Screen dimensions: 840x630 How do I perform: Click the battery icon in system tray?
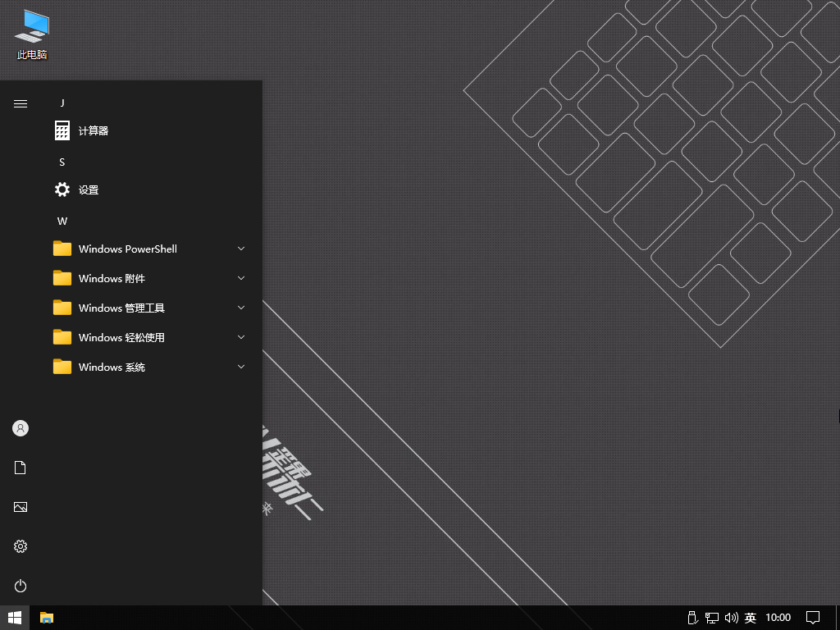click(x=692, y=617)
